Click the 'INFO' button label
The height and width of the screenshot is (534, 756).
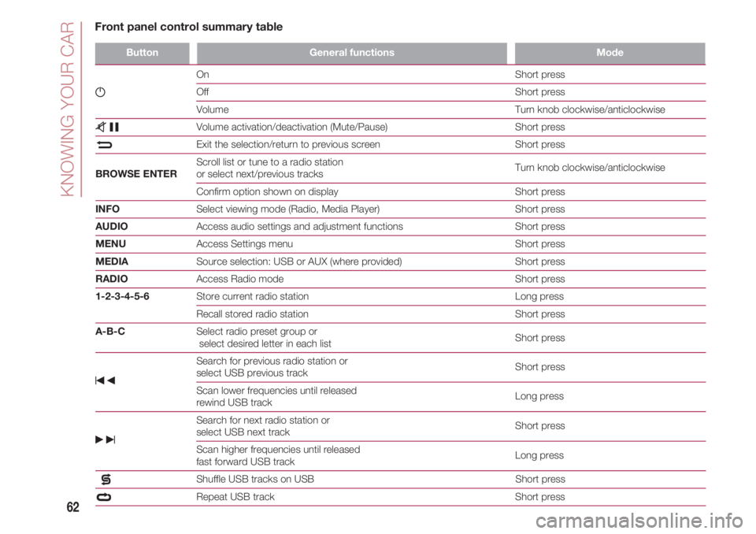point(108,210)
